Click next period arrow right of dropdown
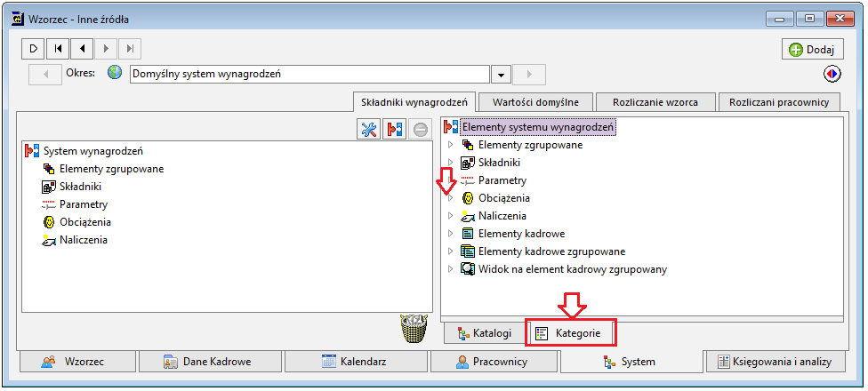Viewport: 868px width, 391px height. pos(529,74)
